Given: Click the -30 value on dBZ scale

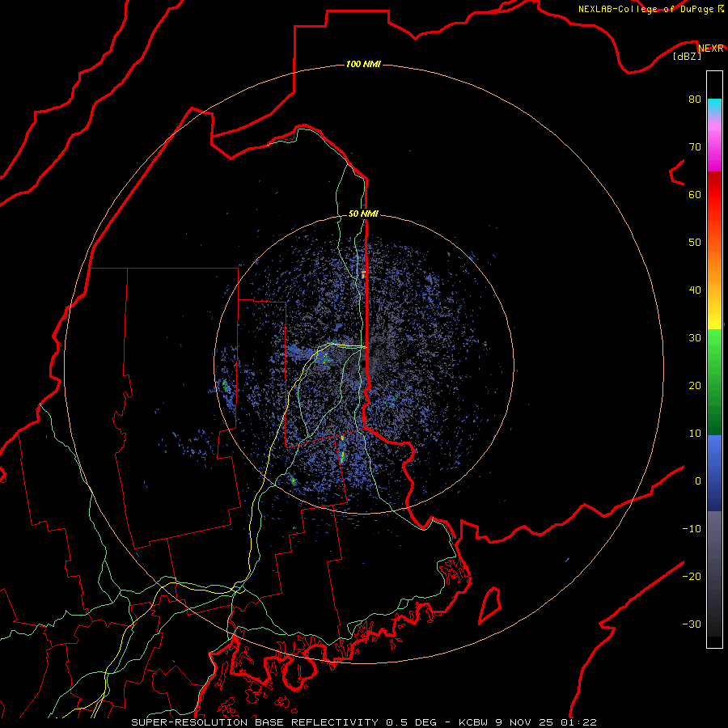Looking at the screenshot, I should coord(692,624).
